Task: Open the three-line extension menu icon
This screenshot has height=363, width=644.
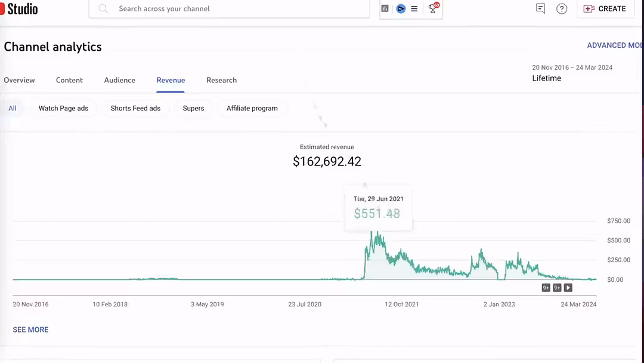Action: (414, 9)
